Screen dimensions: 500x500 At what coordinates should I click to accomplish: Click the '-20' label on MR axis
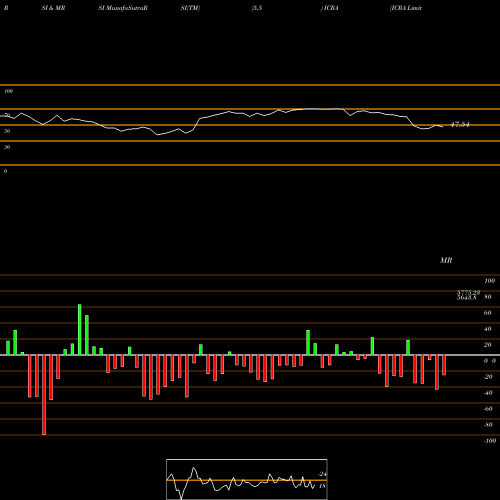tap(488, 377)
